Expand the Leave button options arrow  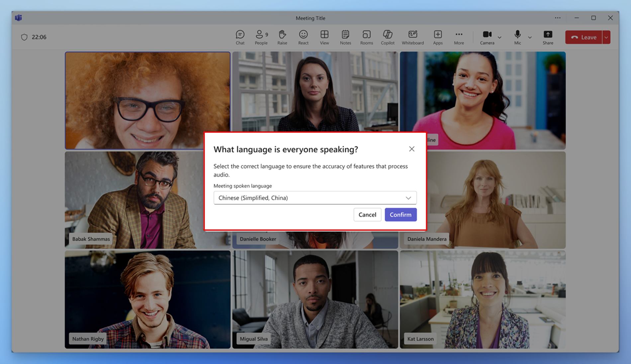coord(606,38)
